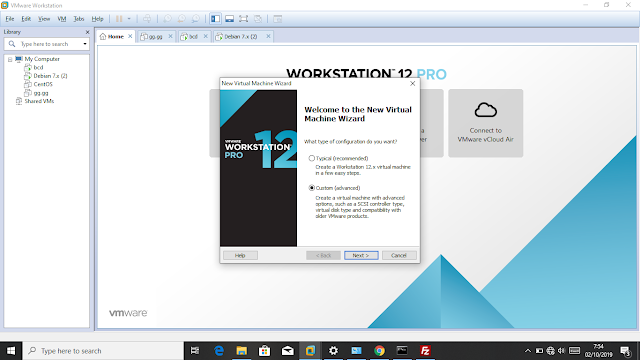Screen dimensions: 640x360
Task: Click the taskbar search box
Action: coord(103,351)
